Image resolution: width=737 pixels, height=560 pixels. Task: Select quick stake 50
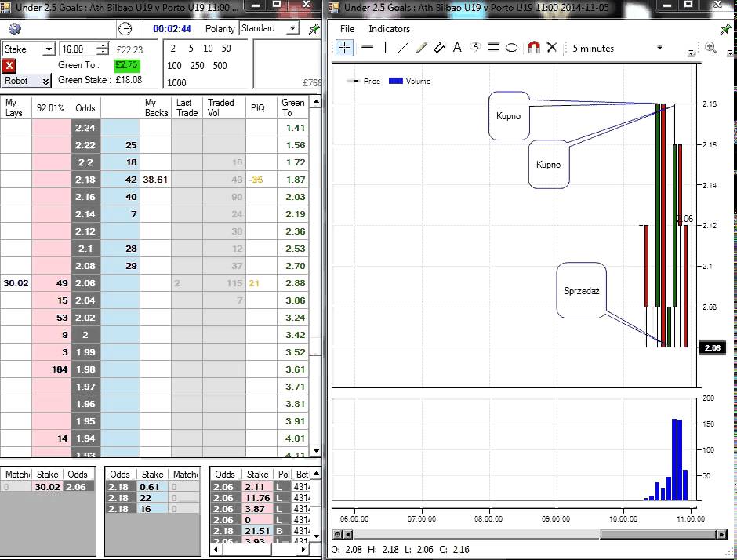(x=226, y=48)
